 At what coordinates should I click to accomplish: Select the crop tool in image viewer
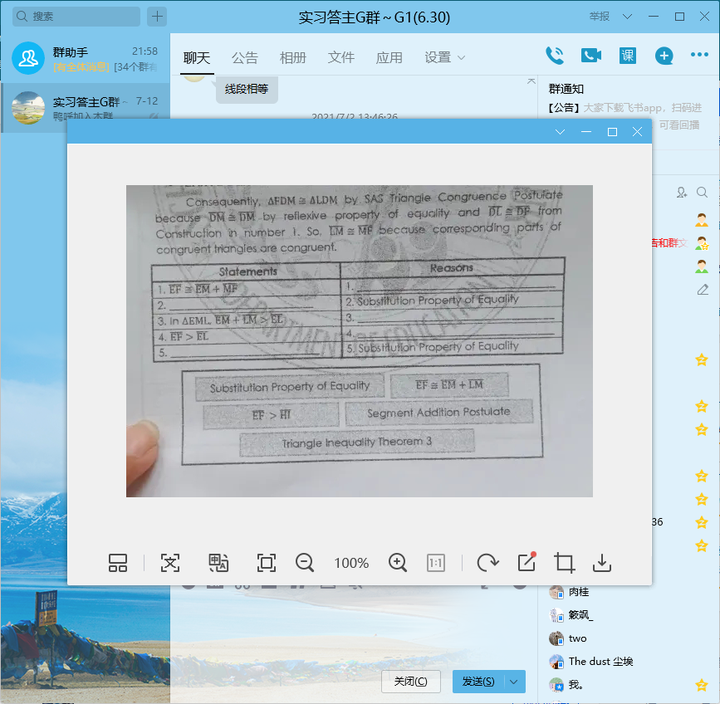(x=564, y=563)
